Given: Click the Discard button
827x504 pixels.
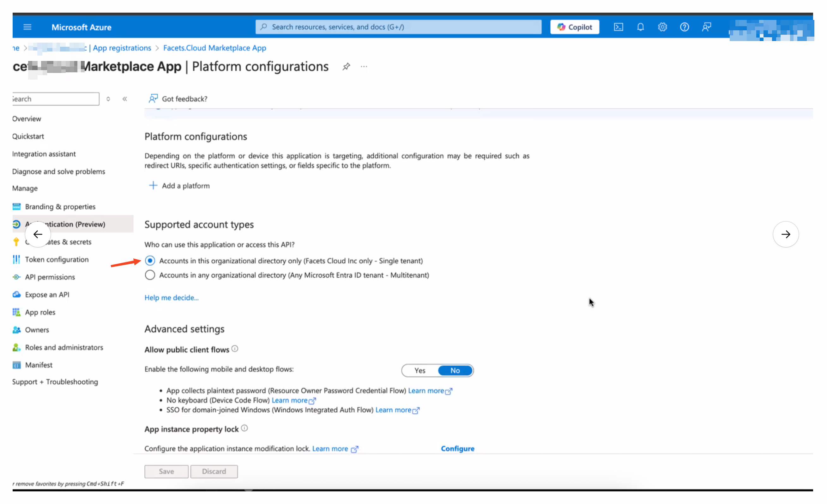Looking at the screenshot, I should click(214, 471).
